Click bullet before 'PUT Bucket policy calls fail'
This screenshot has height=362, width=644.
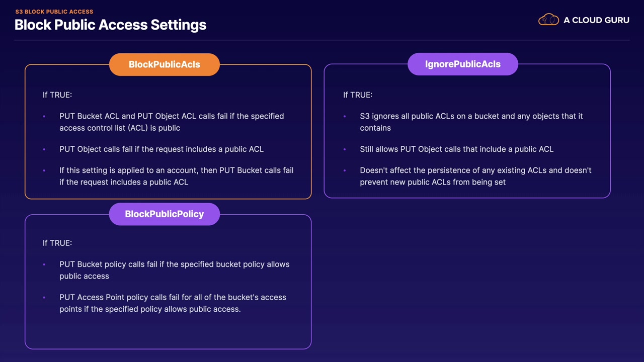(x=44, y=265)
